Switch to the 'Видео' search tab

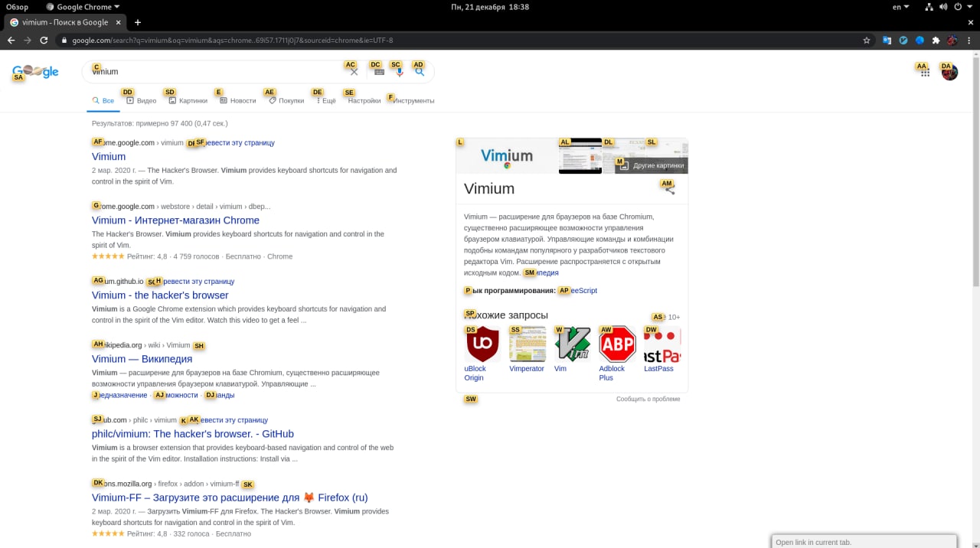pyautogui.click(x=142, y=100)
